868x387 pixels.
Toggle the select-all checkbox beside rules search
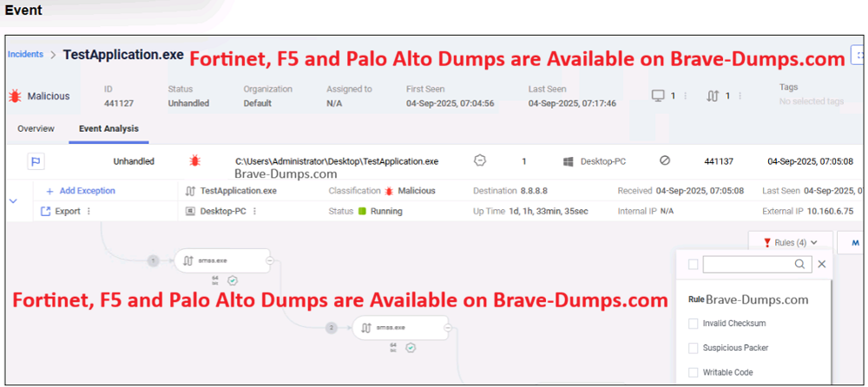click(x=693, y=265)
